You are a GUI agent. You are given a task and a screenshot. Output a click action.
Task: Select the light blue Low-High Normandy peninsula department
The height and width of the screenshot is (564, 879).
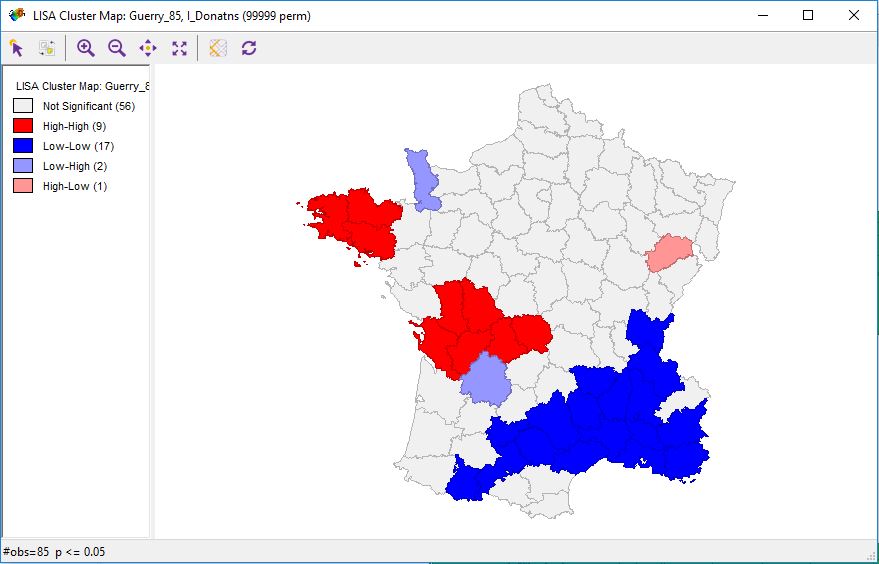(x=422, y=179)
